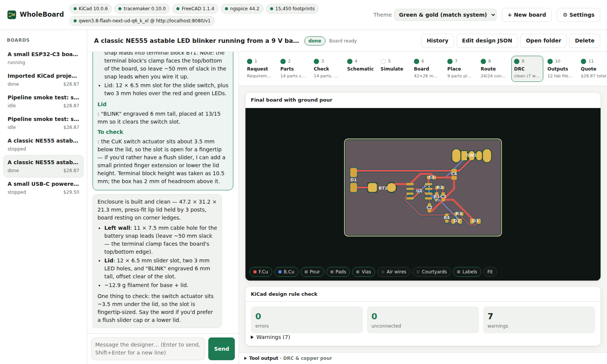Click the 7 warnings card
Image resolution: width=607 pixels, height=364 pixels.
pos(539,320)
